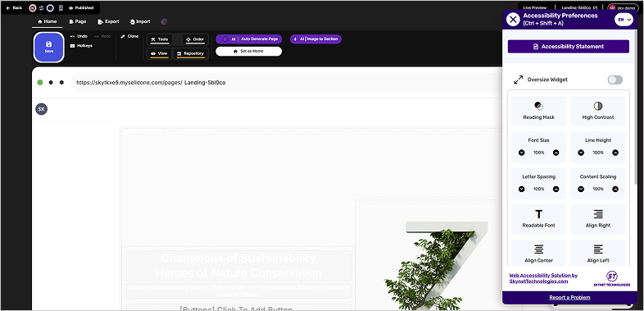Click the Skynet Technologies logo
The image size is (644, 311).
tap(612, 278)
